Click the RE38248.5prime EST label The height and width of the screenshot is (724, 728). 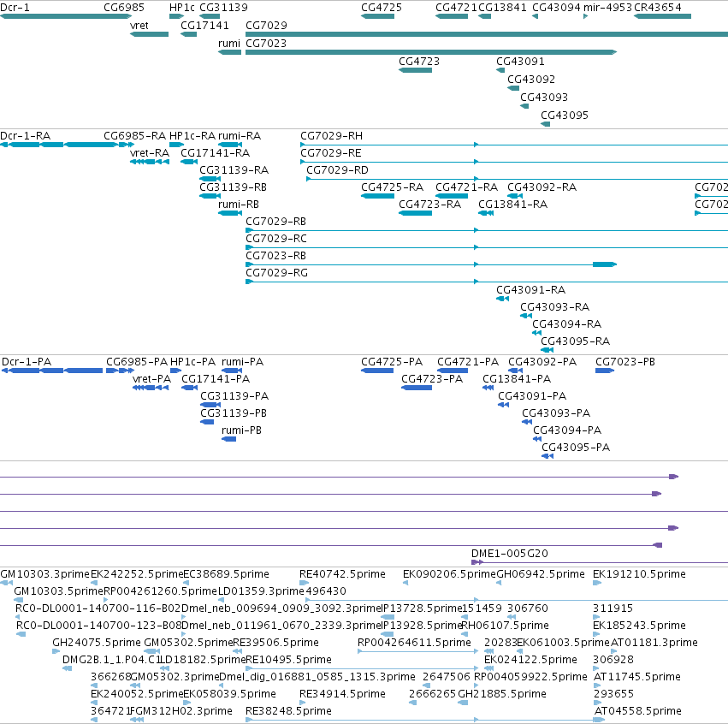tap(289, 711)
